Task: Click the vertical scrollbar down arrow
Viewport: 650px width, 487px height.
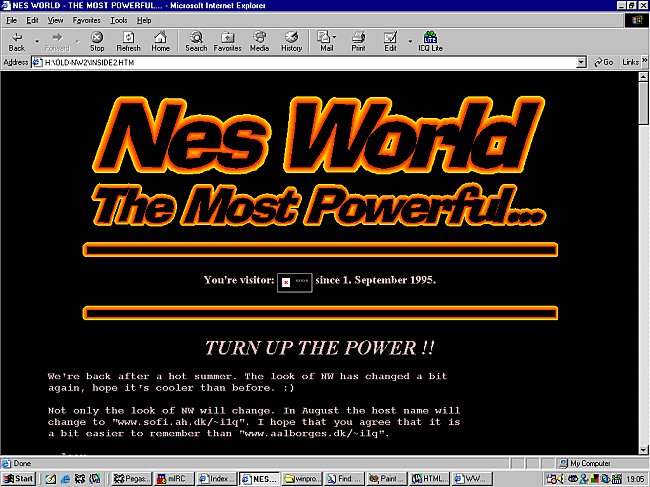Action: pos(643,448)
